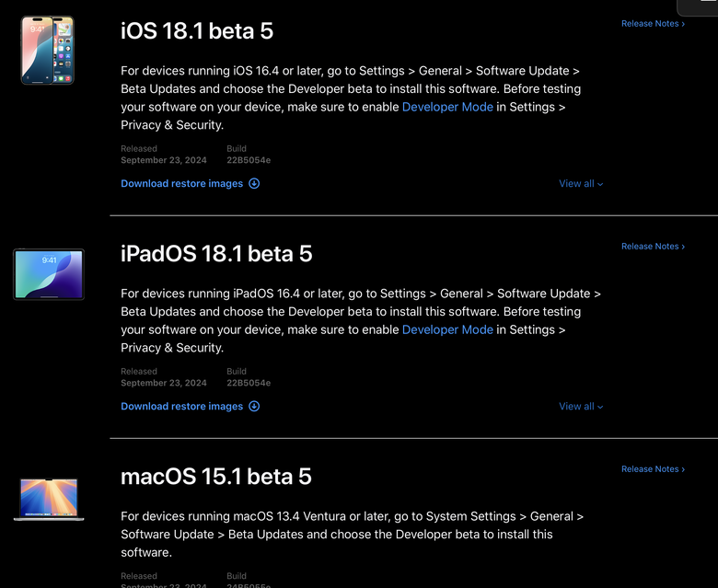This screenshot has height=588, width=718.
Task: Click the iPadOS release date September 23, 2024
Action: 164,383
